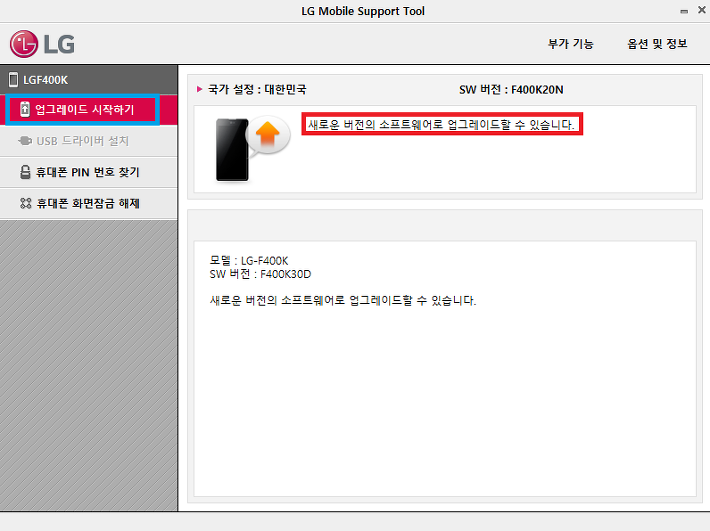710x531 pixels.
Task: Select 휴대폰 화면잠금 해제
Action: 89,204
